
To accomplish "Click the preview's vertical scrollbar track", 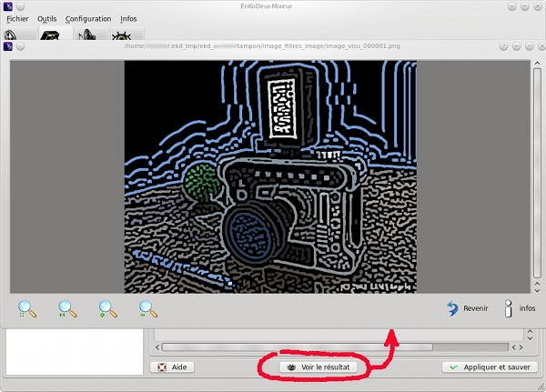I will pos(537,173).
